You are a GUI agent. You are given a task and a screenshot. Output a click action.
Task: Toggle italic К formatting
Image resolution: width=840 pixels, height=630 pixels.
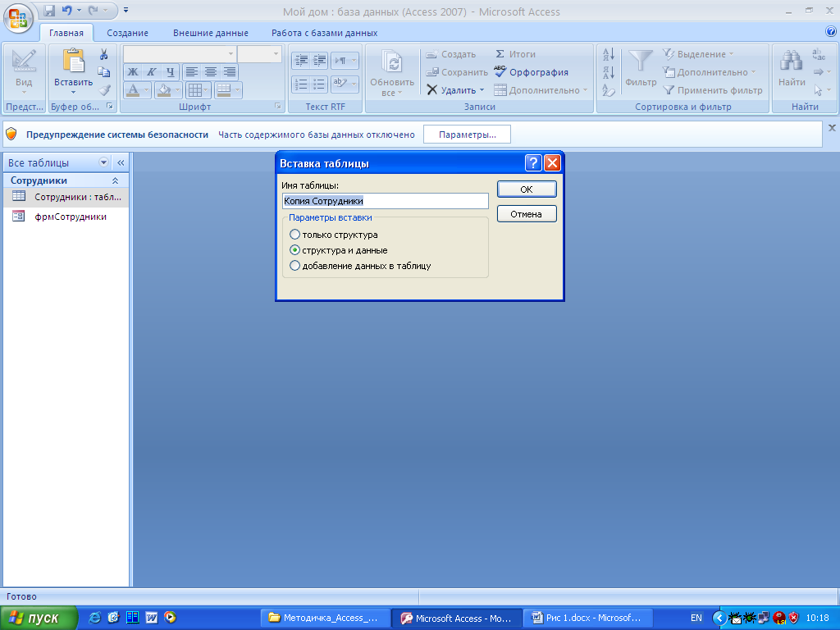click(x=152, y=72)
